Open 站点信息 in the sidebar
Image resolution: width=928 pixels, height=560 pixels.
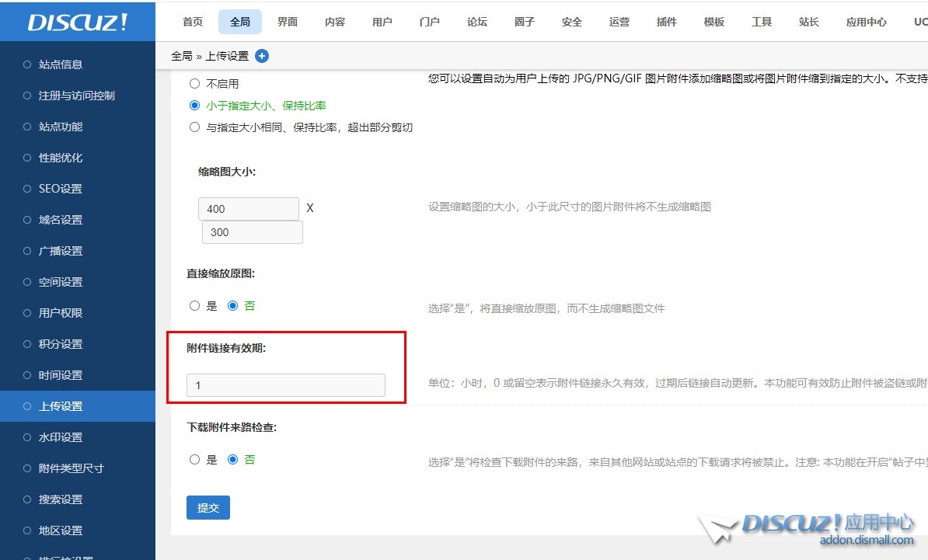click(61, 64)
